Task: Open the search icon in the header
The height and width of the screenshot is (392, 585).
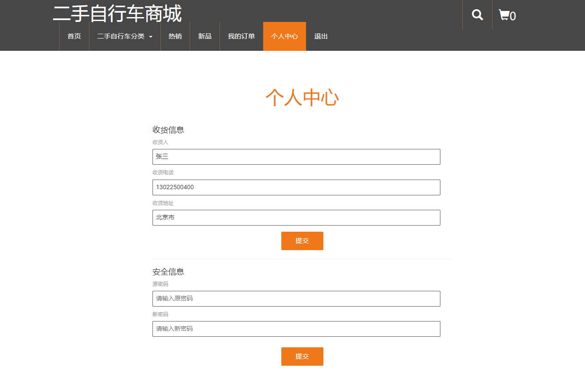Action: (477, 14)
